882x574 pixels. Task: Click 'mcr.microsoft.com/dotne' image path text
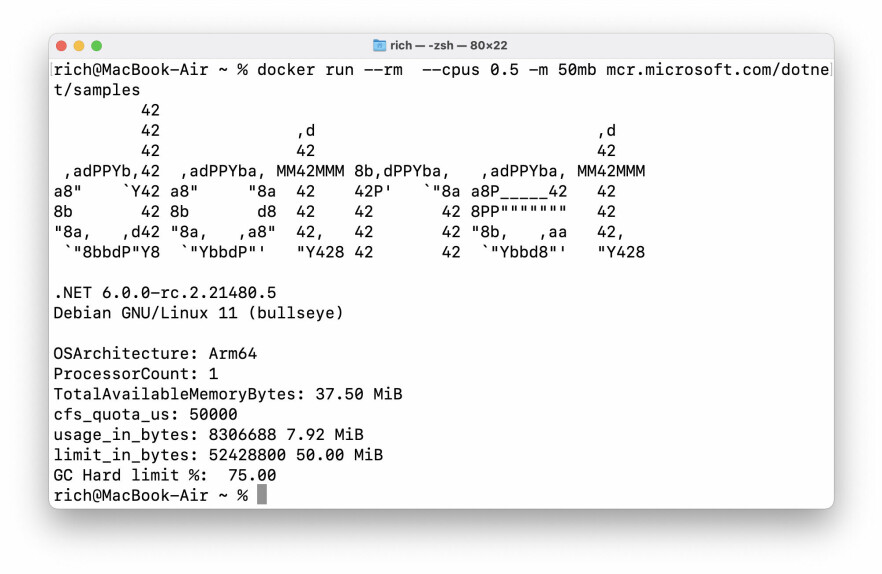718,70
